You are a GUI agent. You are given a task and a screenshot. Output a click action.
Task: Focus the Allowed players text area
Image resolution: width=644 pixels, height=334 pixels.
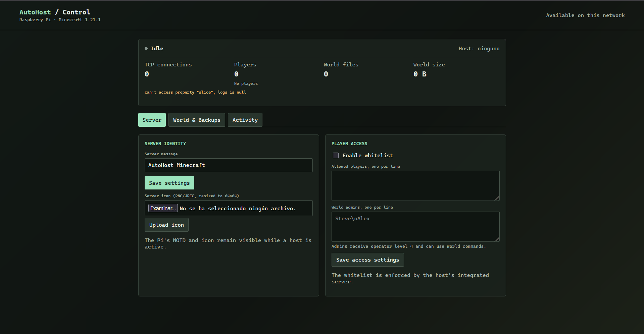(415, 186)
